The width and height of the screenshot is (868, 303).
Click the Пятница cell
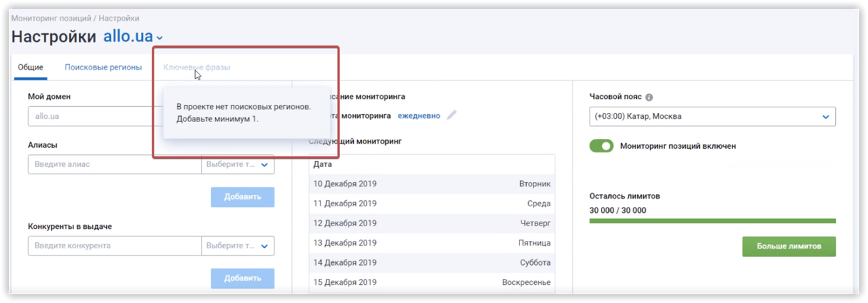click(535, 243)
